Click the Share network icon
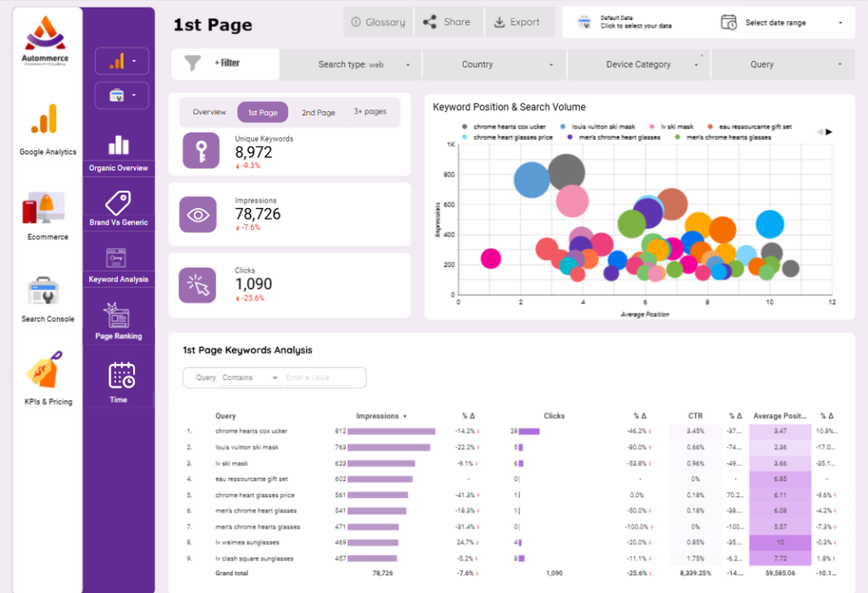Screen dimensions: 868x593 [430, 22]
